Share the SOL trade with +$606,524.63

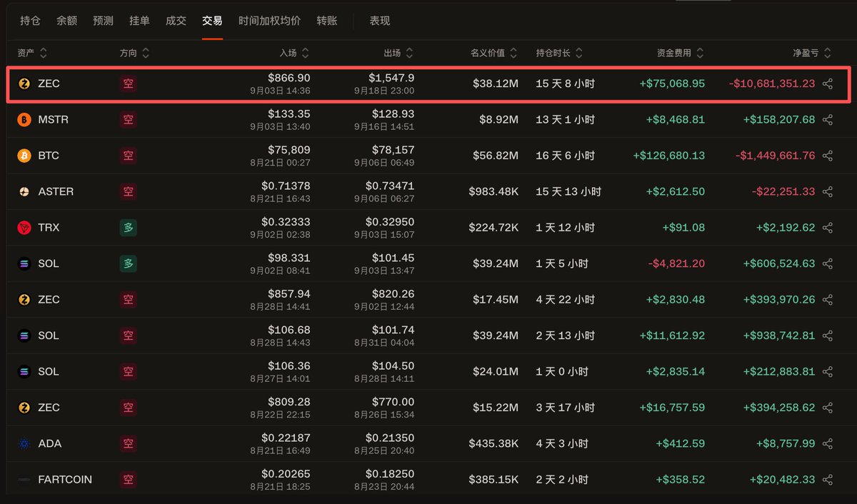pyautogui.click(x=828, y=263)
